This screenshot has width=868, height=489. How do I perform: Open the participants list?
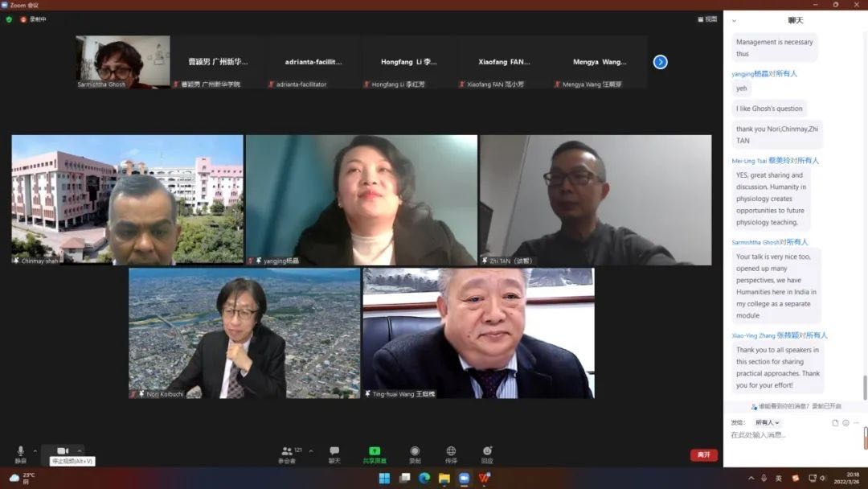coord(287,454)
